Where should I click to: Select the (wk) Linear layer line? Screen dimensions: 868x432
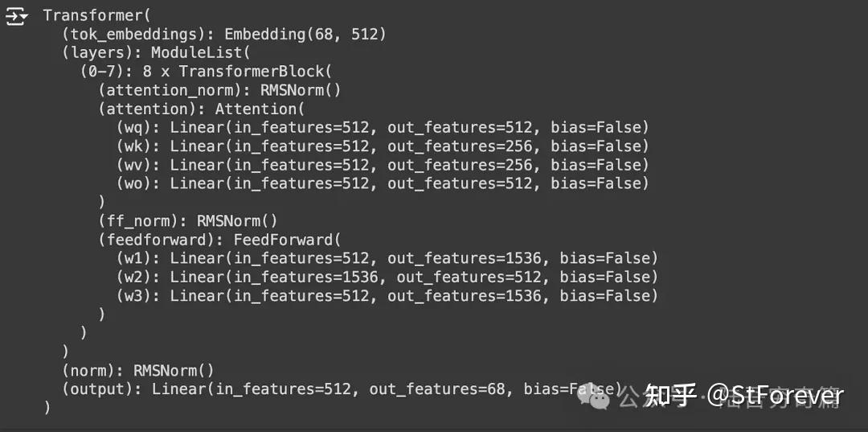click(x=383, y=146)
